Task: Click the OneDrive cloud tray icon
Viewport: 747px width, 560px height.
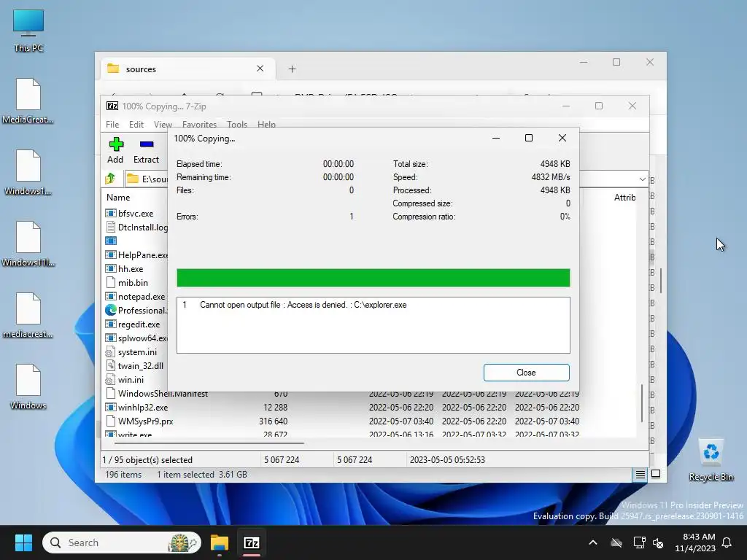Action: (616, 542)
